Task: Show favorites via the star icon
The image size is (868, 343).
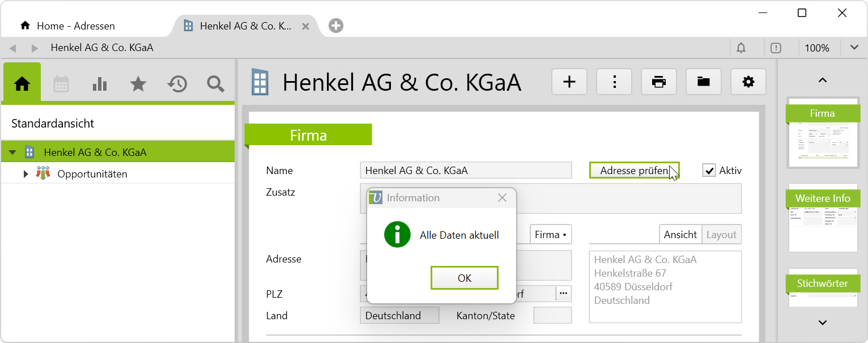Action: pyautogui.click(x=138, y=84)
